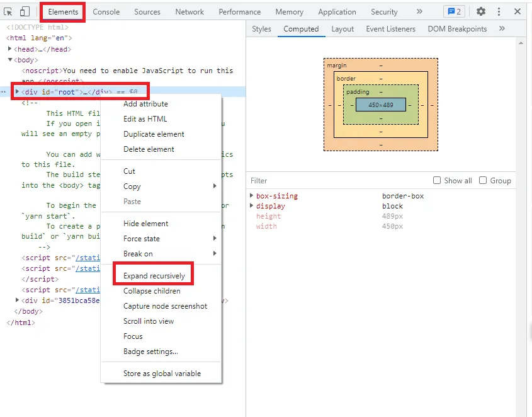Open the Application tab
The width and height of the screenshot is (532, 417).
point(337,12)
